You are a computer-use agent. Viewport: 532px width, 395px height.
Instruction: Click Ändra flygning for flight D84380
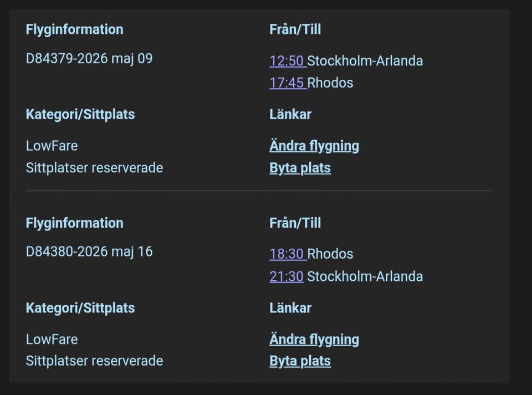click(x=314, y=339)
